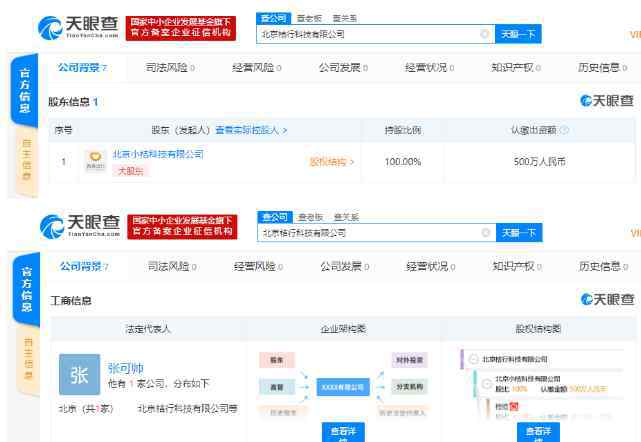Open 北京小桔科技有限公司 shareholder link

point(158,154)
